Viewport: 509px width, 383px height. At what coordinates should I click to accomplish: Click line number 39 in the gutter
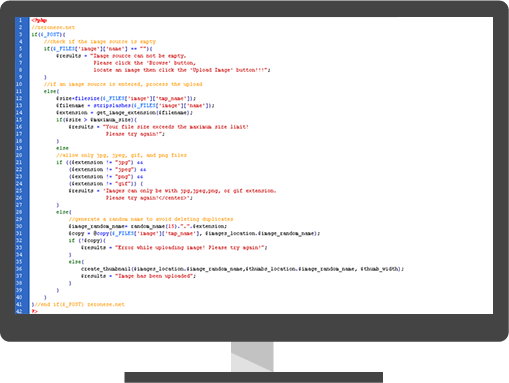click(19, 290)
